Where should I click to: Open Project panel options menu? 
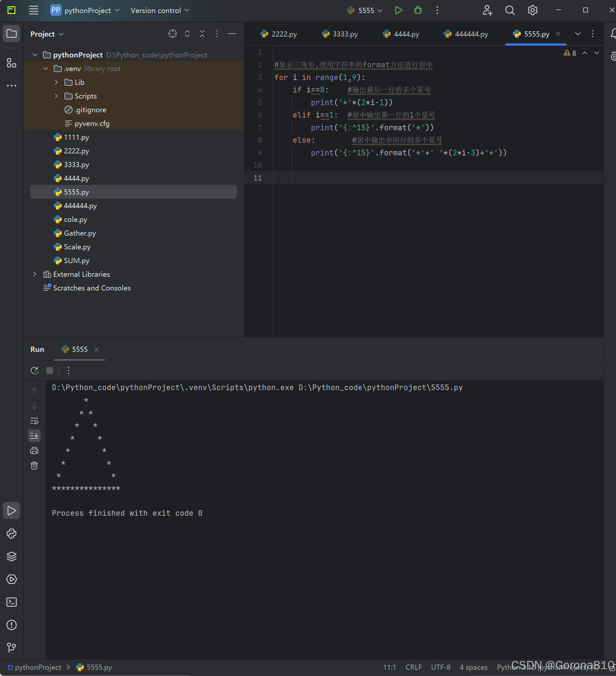click(217, 34)
